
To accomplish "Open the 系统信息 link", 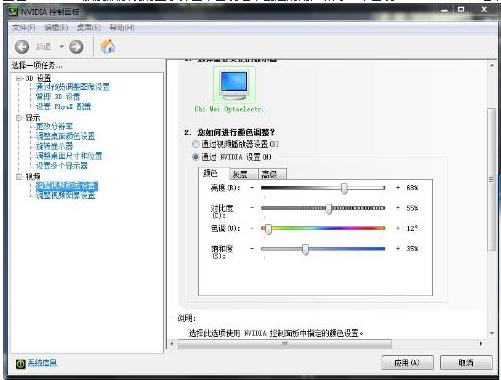I will pyautogui.click(x=42, y=363).
